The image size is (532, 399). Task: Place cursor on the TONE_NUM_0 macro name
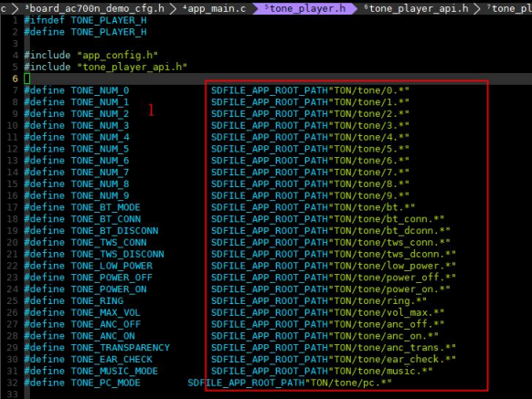(x=100, y=90)
